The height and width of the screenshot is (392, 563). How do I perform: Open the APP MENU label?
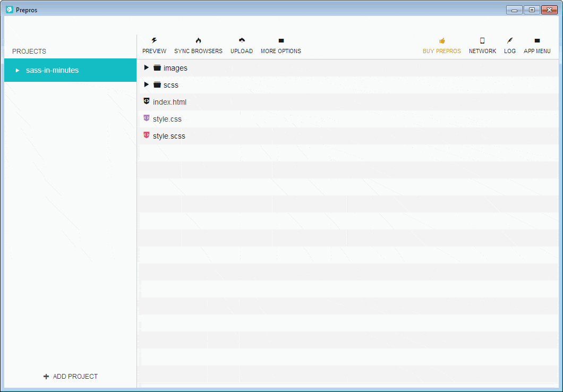(537, 51)
